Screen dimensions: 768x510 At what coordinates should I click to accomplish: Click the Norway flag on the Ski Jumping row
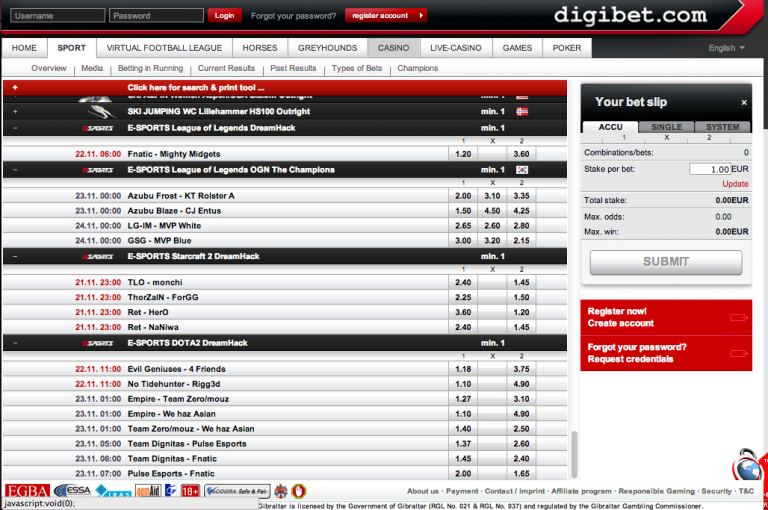[x=522, y=112]
